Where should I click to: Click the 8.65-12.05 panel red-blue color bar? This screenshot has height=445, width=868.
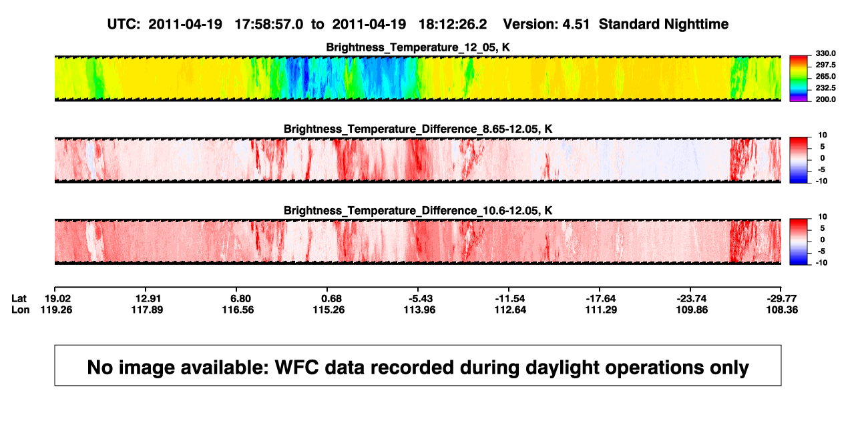pos(799,160)
